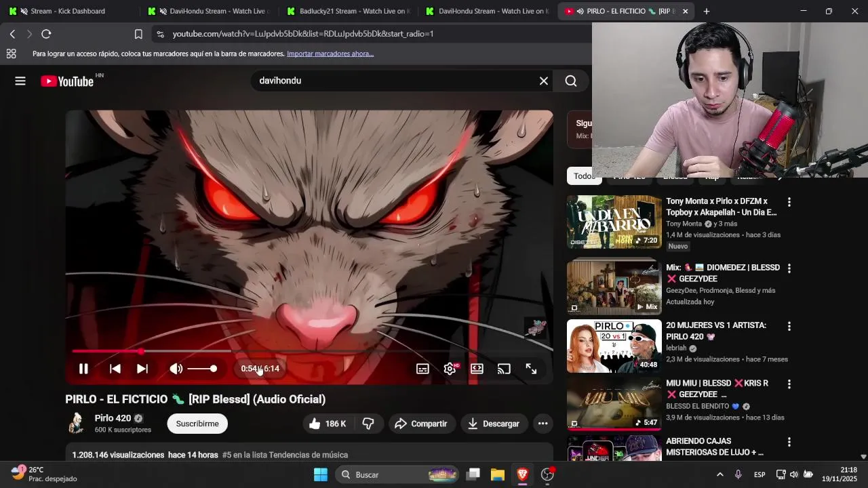Screen dimensions: 868x488
Task: Go back in browser history
Action: (12, 34)
